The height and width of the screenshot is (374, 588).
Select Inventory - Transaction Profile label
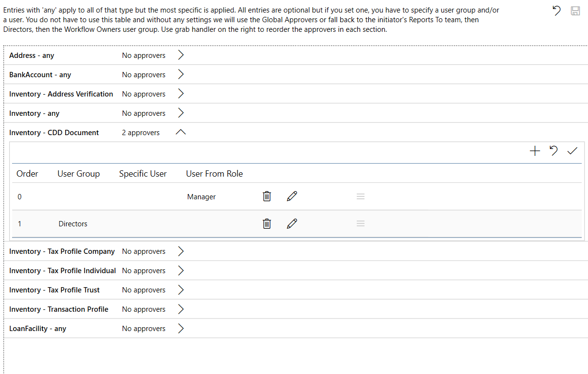point(59,309)
